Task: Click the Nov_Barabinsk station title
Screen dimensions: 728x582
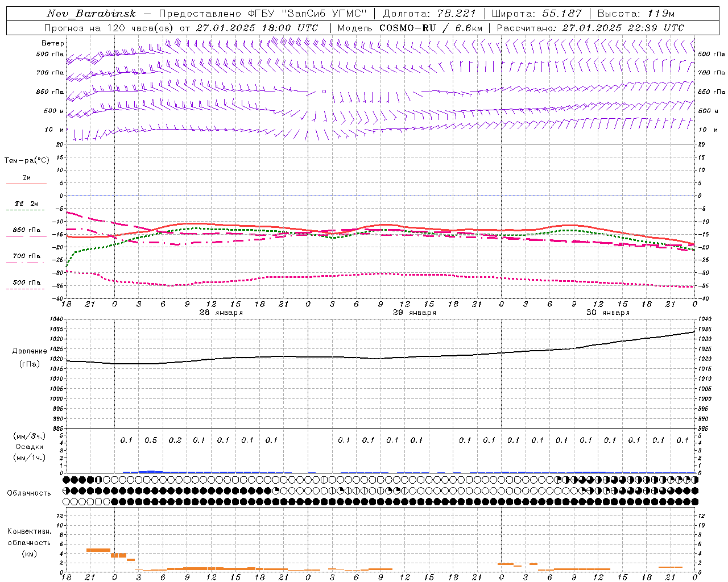Action: tap(92, 14)
